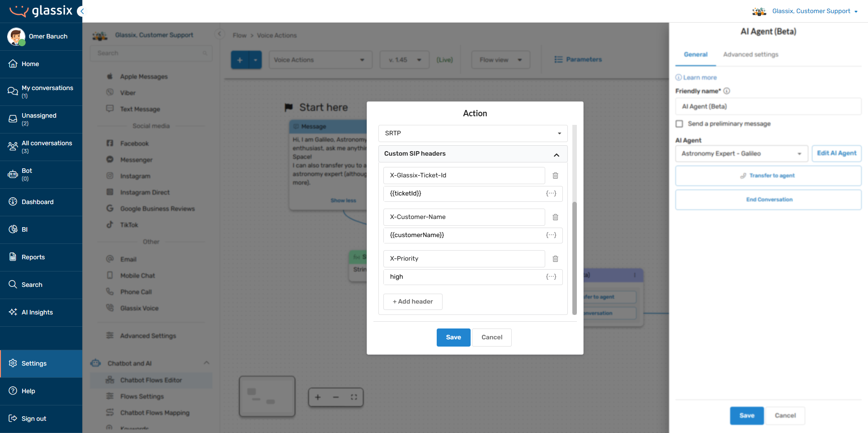Click the Action dialog vertical scrollbar
The width and height of the screenshot is (868, 433).
click(x=575, y=258)
